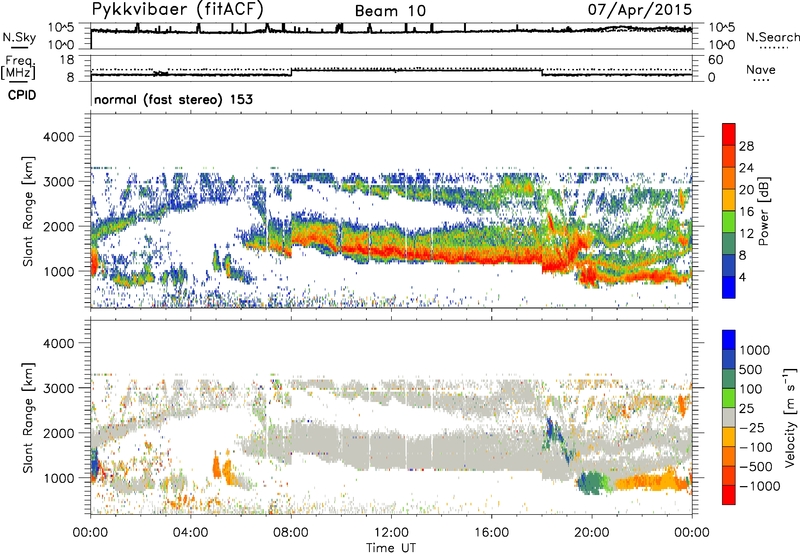Click the "04:00" time axis tick label
Screen dimensions: 800x554
point(191,533)
